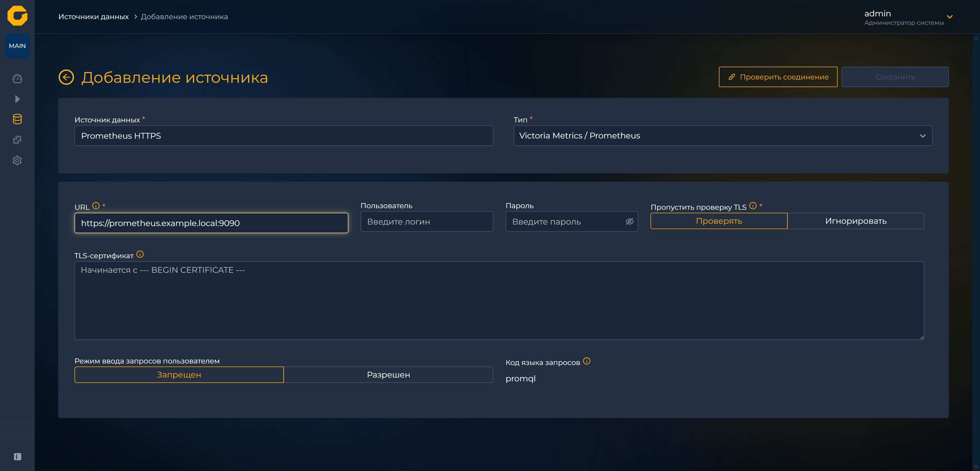
Task: Click the Код языка запросов info icon
Action: click(x=587, y=361)
